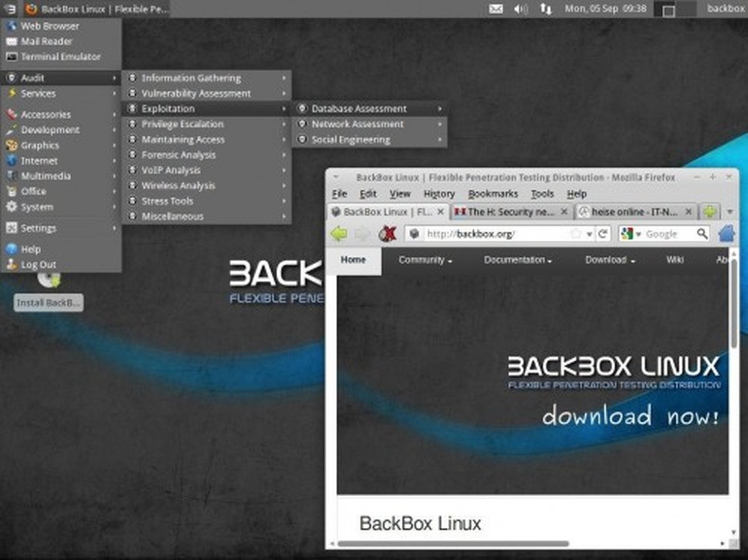Click the horizontal scrollbar in Firefox
Viewport: 748px width, 560px height.
[x=453, y=544]
